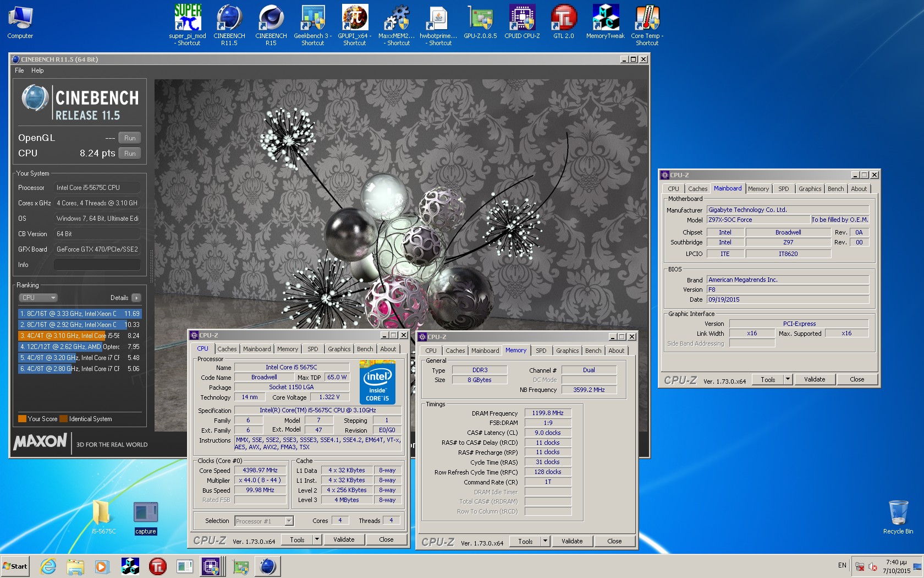Switch to Cinebench taskbar icon
924x578 pixels.
point(268,566)
